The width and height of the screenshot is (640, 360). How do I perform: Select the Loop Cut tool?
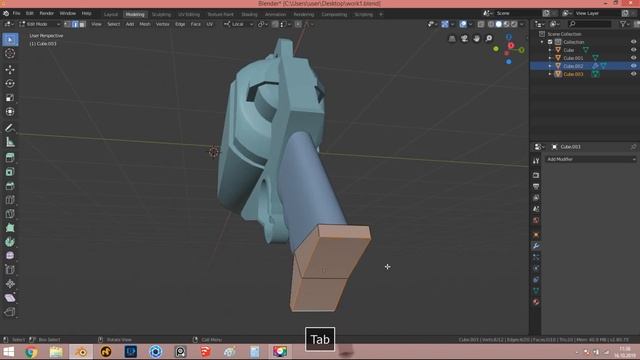tap(10, 200)
